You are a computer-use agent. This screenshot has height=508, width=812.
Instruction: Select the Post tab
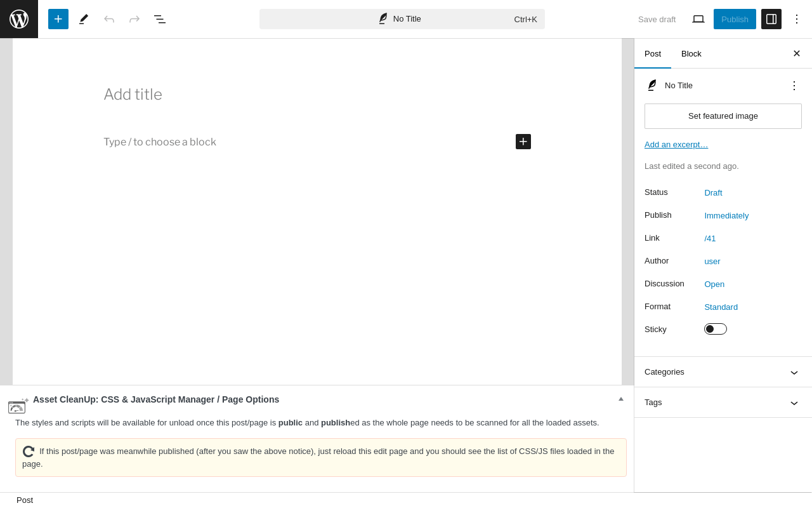tap(653, 53)
